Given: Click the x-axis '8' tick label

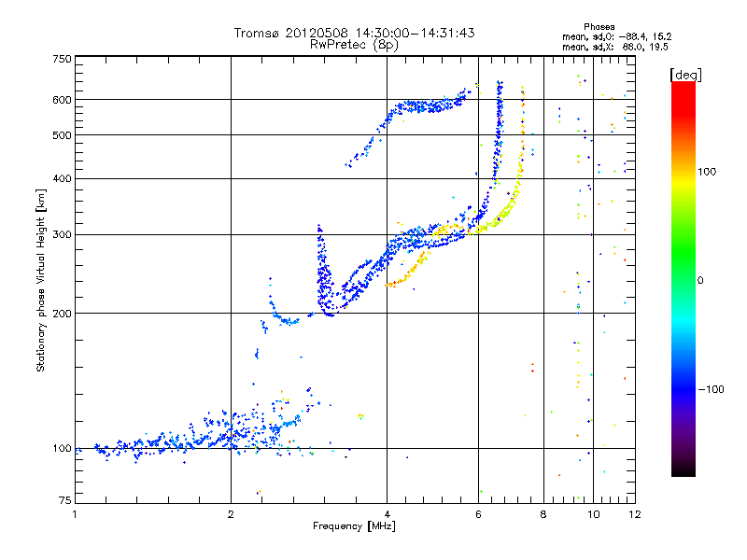Looking at the screenshot, I should [x=543, y=514].
